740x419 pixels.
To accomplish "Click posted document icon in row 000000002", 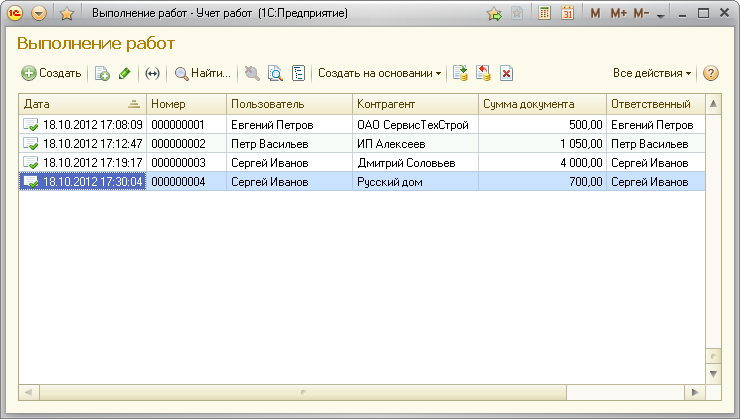I will click(31, 143).
